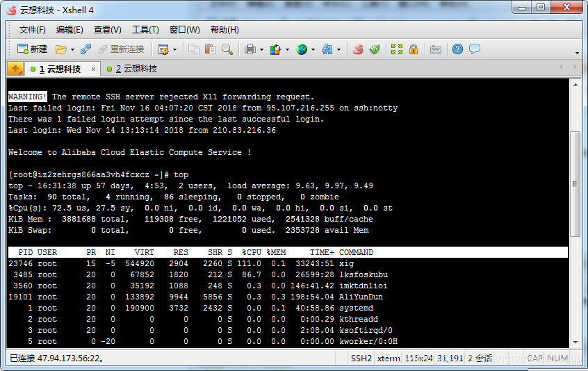The width and height of the screenshot is (588, 371).
Task: Expand the open-session folder dropdown arrow
Action: tap(72, 49)
